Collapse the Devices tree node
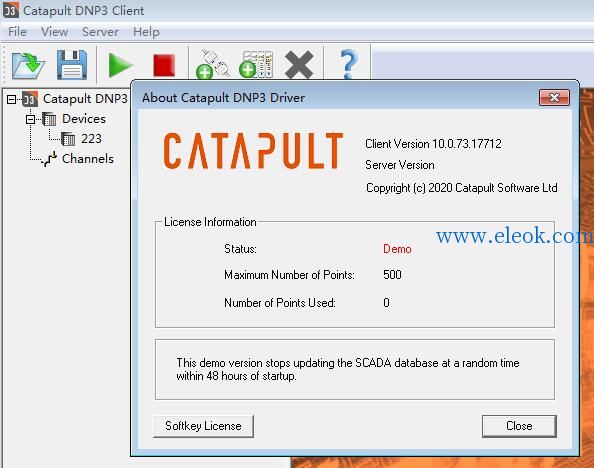The width and height of the screenshot is (594, 468). tap(31, 120)
